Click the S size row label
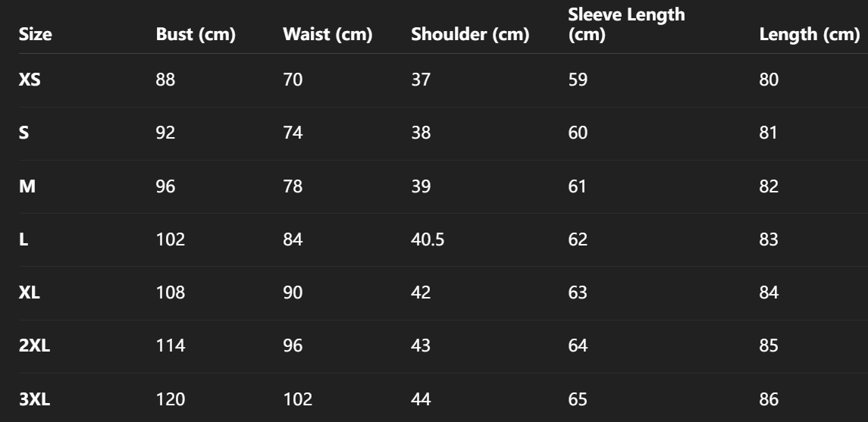 (x=24, y=133)
